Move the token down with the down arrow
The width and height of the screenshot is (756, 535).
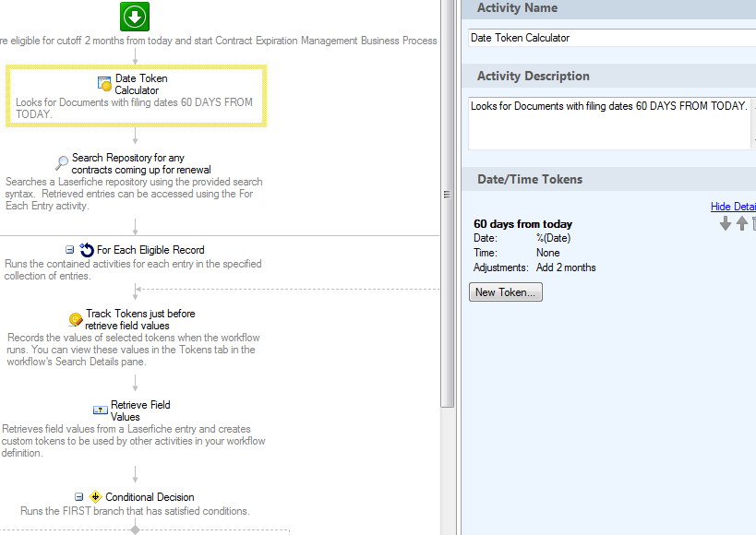[726, 224]
